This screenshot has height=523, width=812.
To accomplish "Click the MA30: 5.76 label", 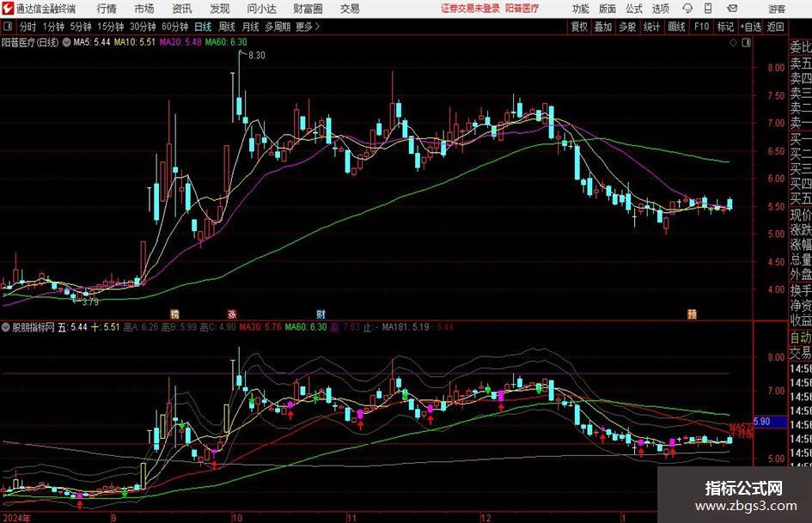I will 260,327.
